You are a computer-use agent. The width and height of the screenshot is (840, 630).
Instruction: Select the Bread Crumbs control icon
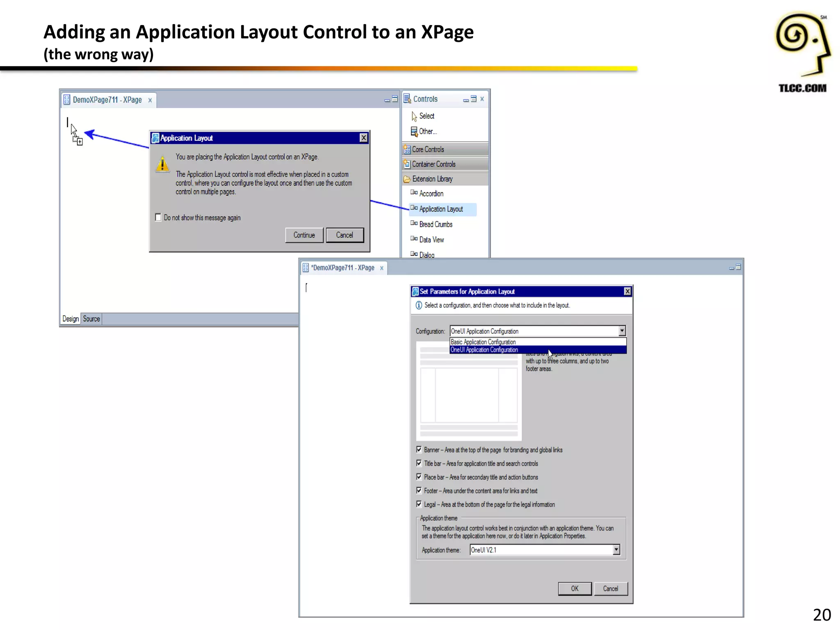point(414,224)
